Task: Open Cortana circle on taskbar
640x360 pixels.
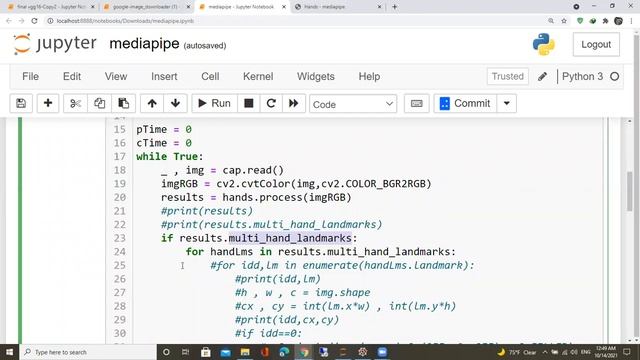Action: (166, 352)
